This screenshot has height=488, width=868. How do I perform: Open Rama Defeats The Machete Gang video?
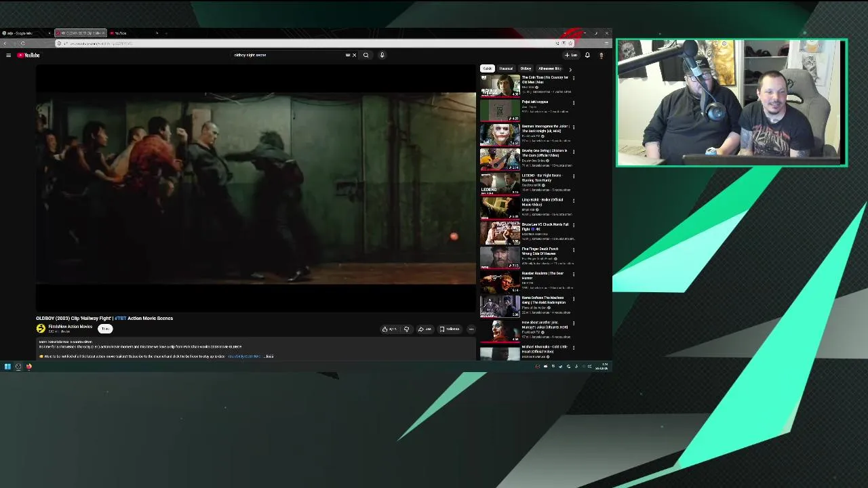[x=500, y=306]
